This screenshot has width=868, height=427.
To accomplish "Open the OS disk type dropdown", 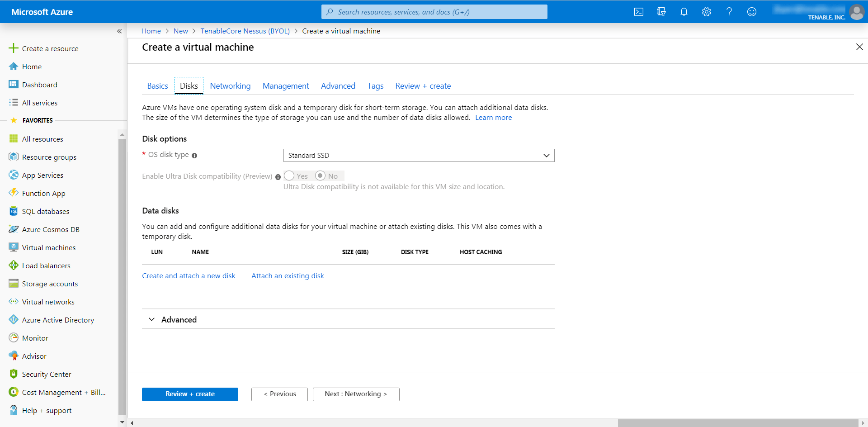I will click(418, 155).
